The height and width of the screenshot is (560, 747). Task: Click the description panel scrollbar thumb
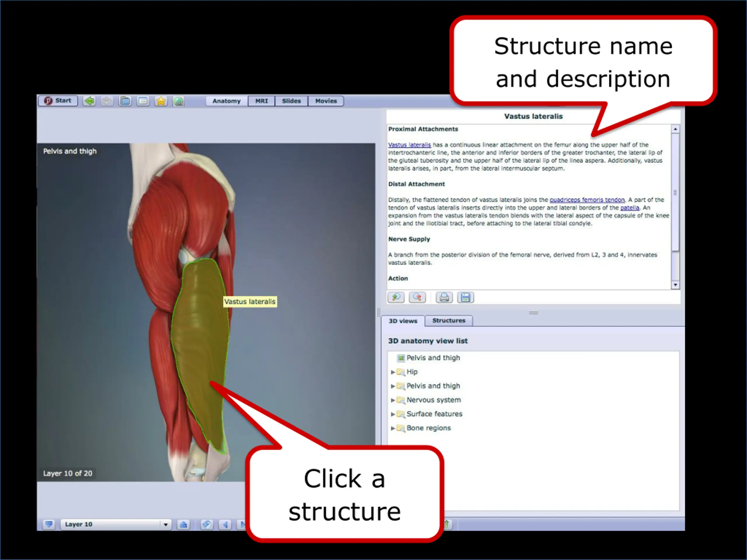coord(675,192)
